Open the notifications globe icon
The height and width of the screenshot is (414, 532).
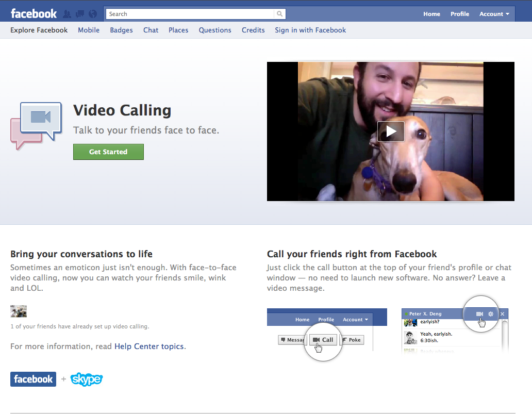[93, 14]
